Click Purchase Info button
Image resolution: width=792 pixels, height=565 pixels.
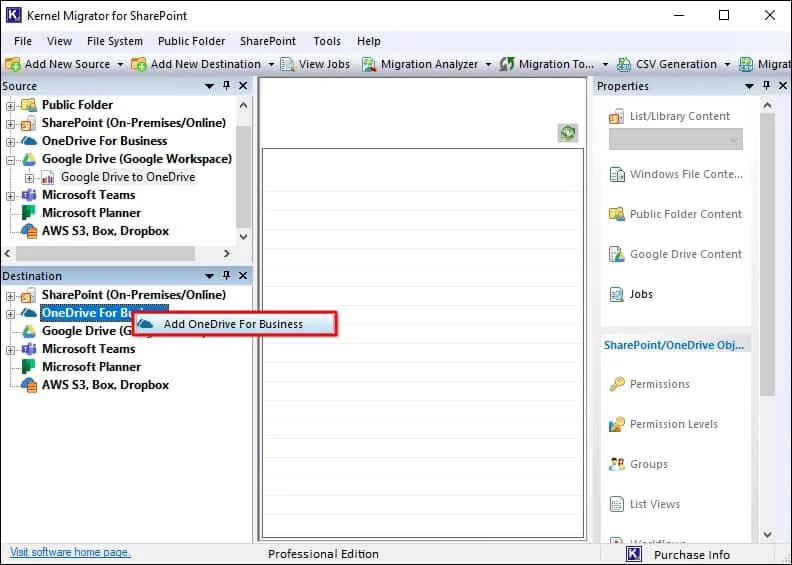[x=691, y=555]
